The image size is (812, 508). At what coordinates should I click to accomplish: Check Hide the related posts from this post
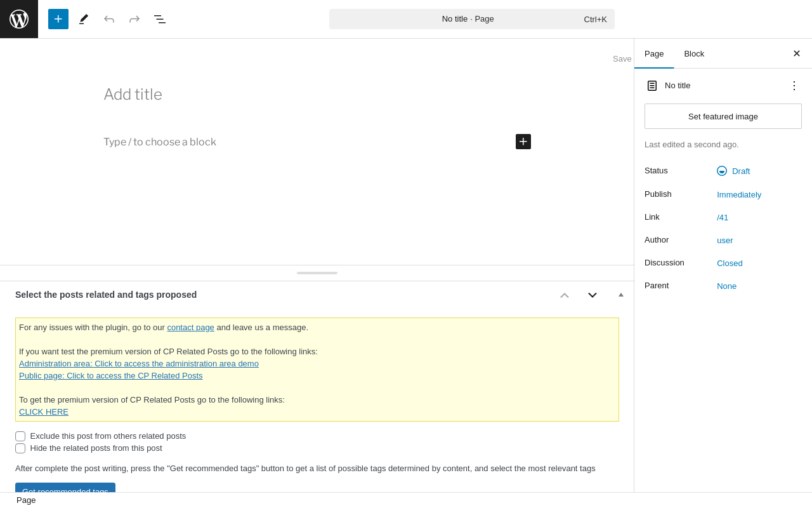click(20, 448)
